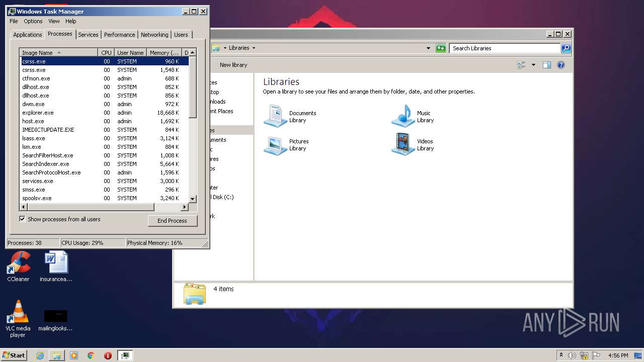Open the Documents library icon
This screenshot has height=362, width=644.
275,116
